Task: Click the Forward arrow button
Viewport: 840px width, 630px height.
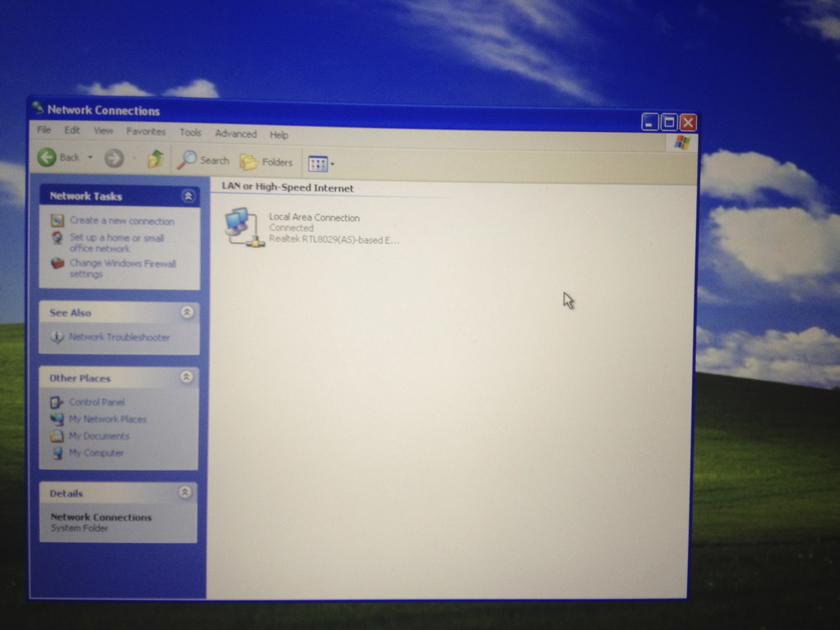Action: pos(114,158)
